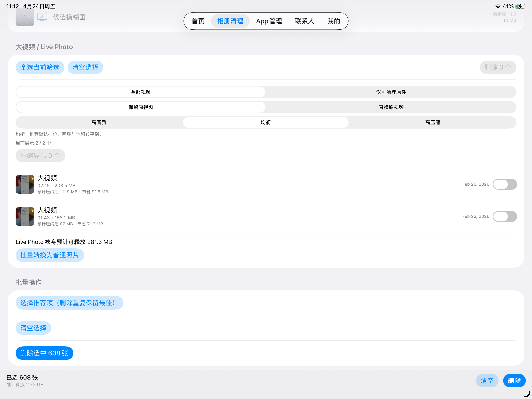Image resolution: width=532 pixels, height=399 pixels.
Task: Tap 全选当前筛选 button
Action: coord(40,67)
